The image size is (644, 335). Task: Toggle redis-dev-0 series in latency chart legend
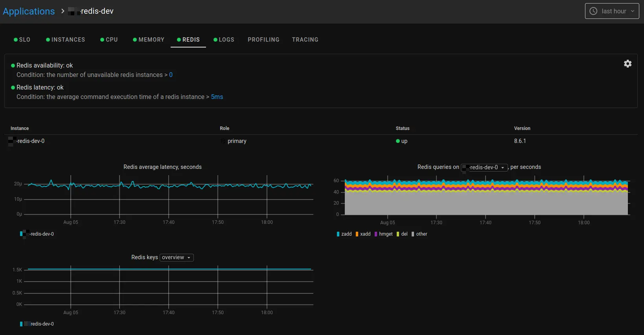pos(37,234)
